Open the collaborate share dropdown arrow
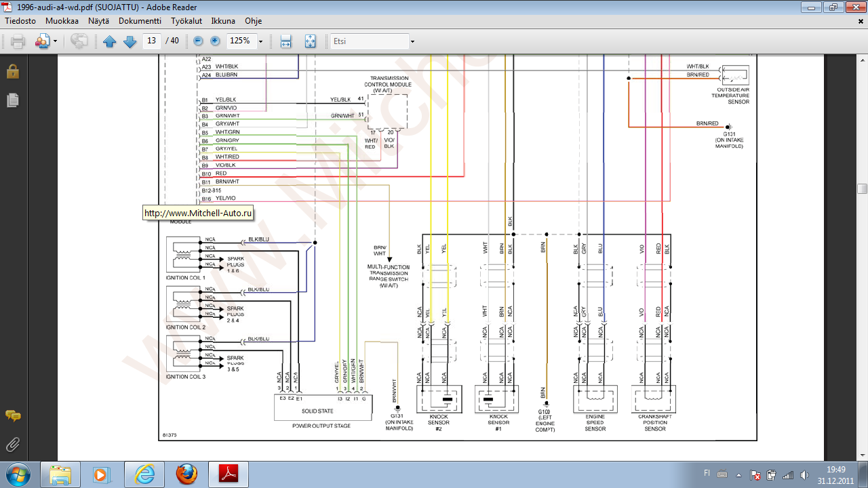Image resolution: width=868 pixels, height=488 pixels. pos(55,41)
